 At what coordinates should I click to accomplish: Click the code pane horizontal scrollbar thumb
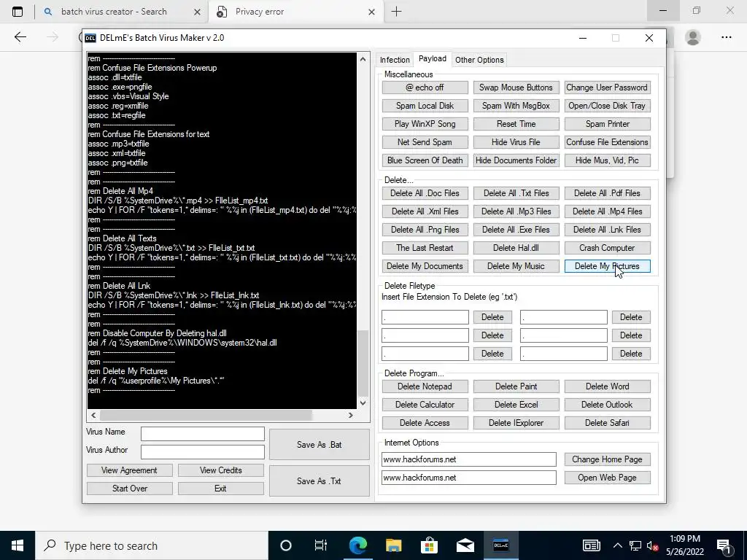tap(206, 415)
